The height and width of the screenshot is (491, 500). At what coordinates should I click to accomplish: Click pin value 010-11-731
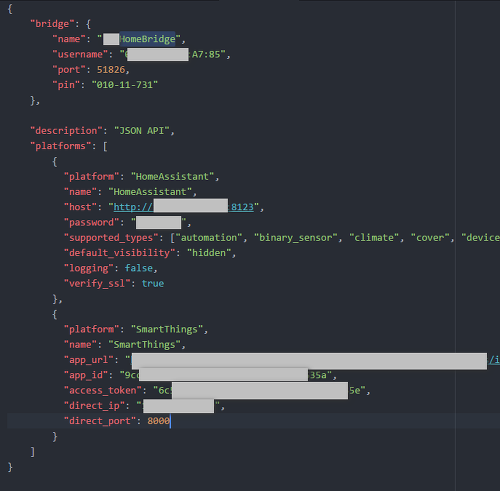pyautogui.click(x=125, y=85)
